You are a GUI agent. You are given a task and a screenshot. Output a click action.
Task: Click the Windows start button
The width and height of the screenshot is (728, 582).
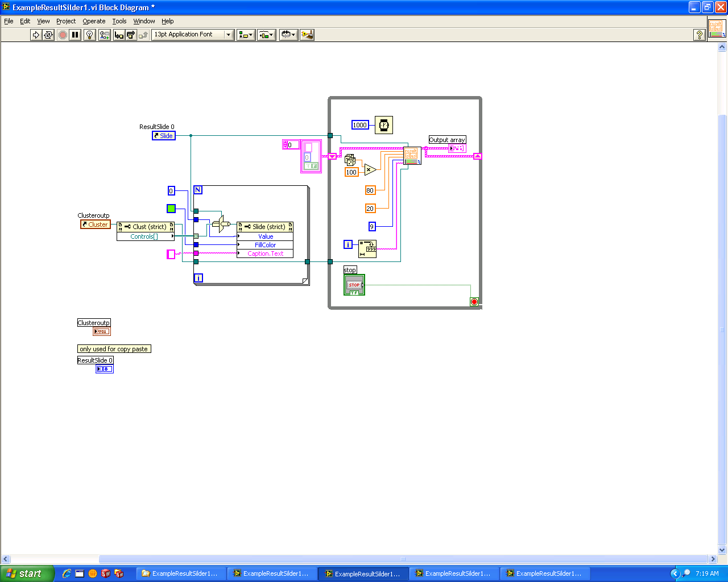tap(27, 573)
